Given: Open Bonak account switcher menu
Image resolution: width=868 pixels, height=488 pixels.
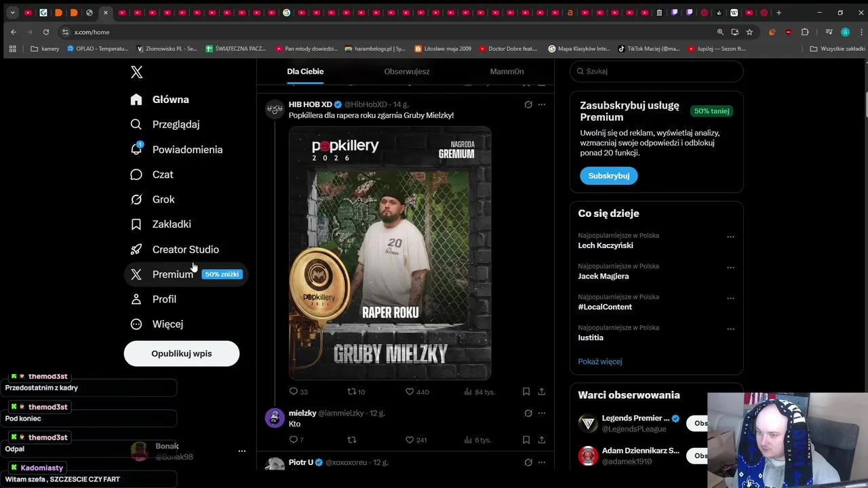Looking at the screenshot, I should [241, 451].
